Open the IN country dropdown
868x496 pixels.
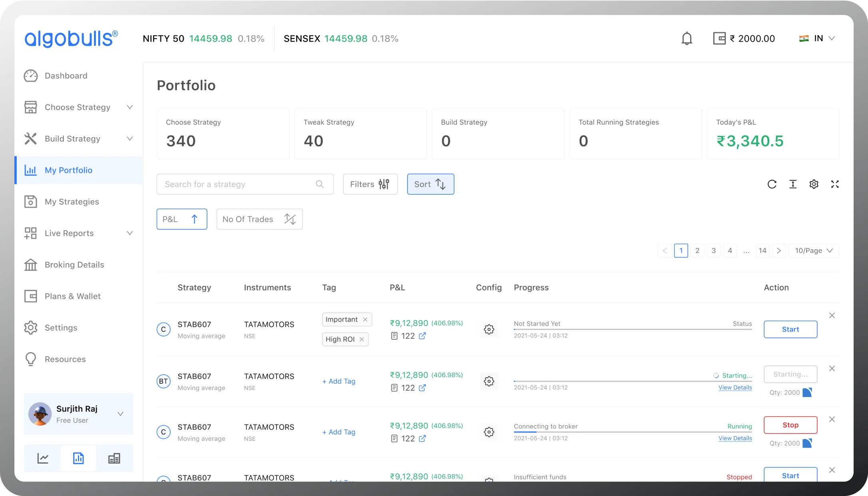tap(817, 38)
